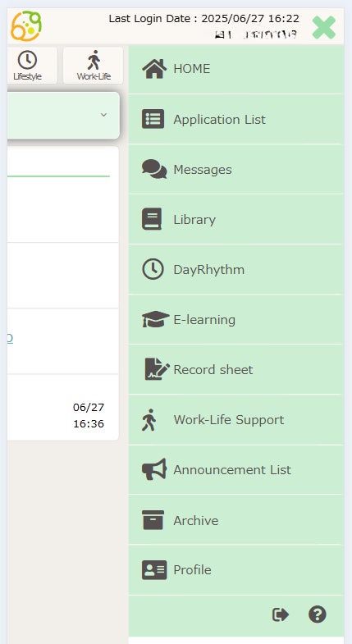This screenshot has height=644, width=352.
Task: Click the Archive box icon
Action: [153, 519]
